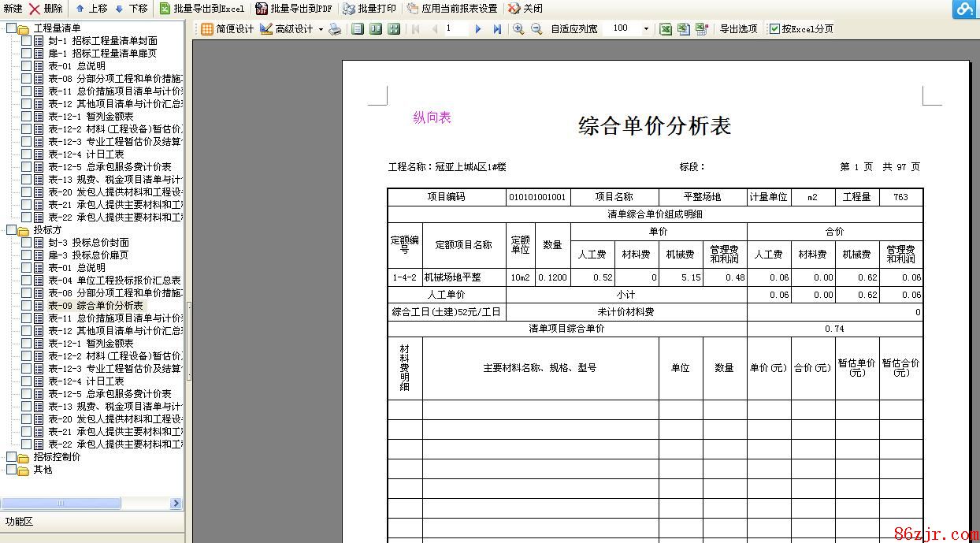980x543 pixels.
Task: Select 表-12-4 计日工表 under 工程量清单
Action: [86, 154]
